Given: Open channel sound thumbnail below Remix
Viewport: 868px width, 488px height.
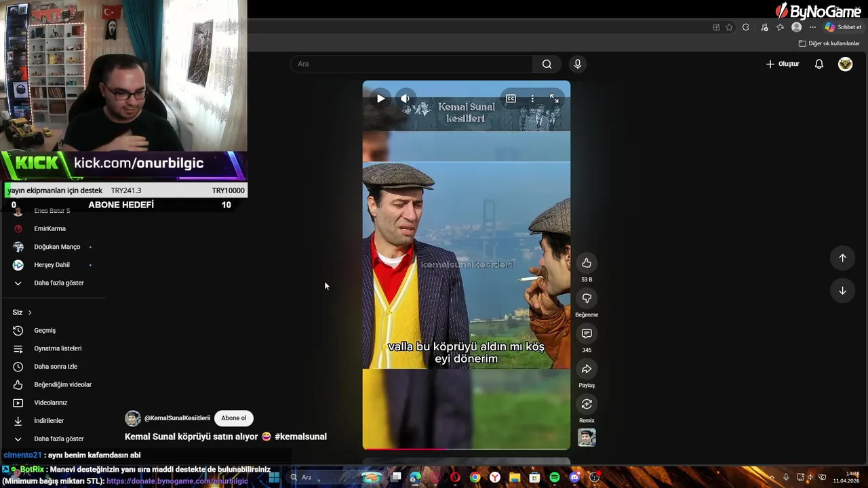Looking at the screenshot, I should click(x=587, y=438).
